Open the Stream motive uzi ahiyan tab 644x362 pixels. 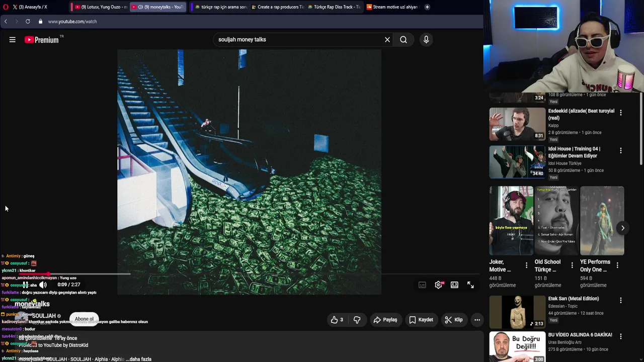(392, 7)
